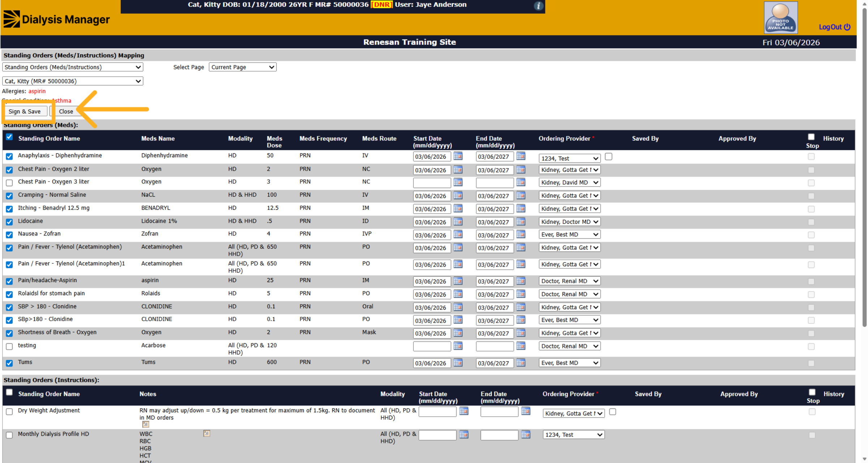
Task: Open Ordering Provider dropdown for Anaphylaxis row
Action: click(570, 158)
